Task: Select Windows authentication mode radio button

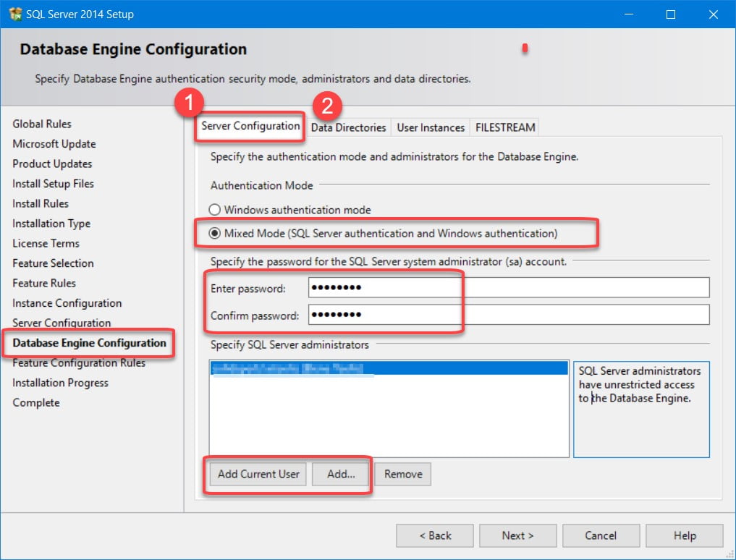Action: (x=214, y=210)
